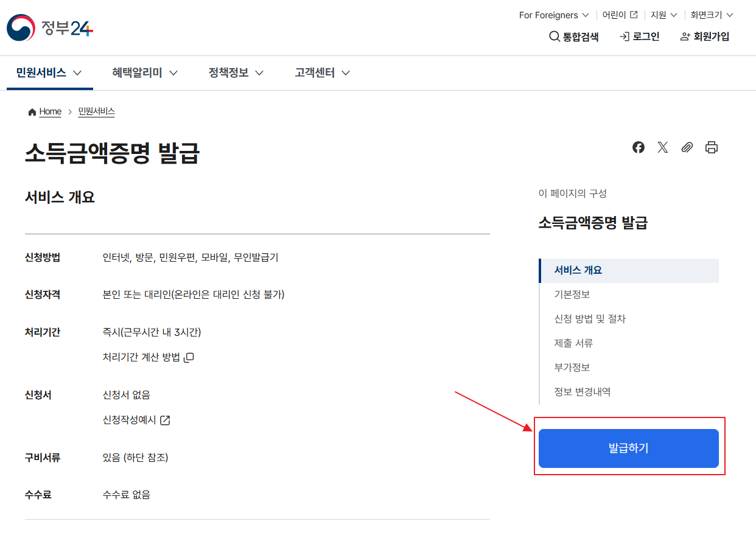
Task: Jump to 신청 방법 및 절차 section
Action: click(590, 319)
